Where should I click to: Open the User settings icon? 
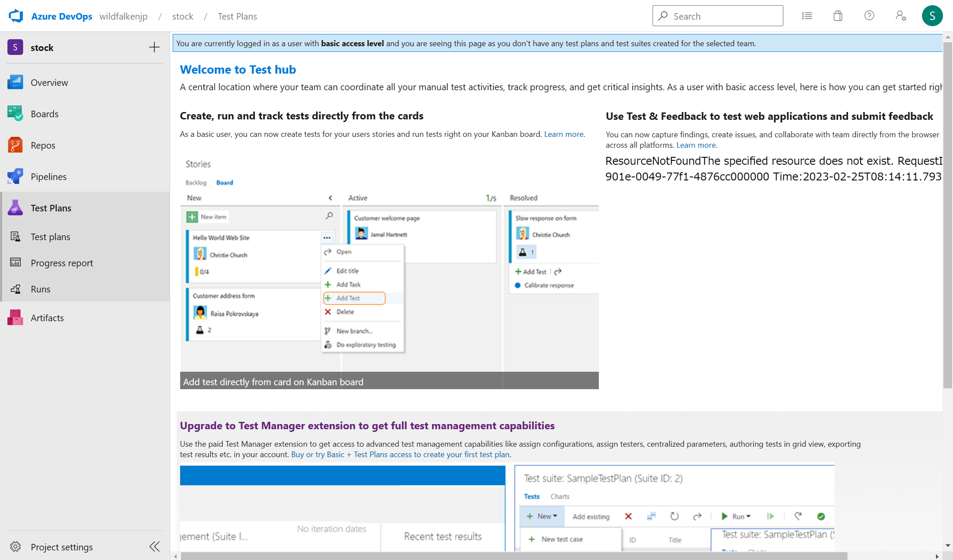pyautogui.click(x=901, y=16)
